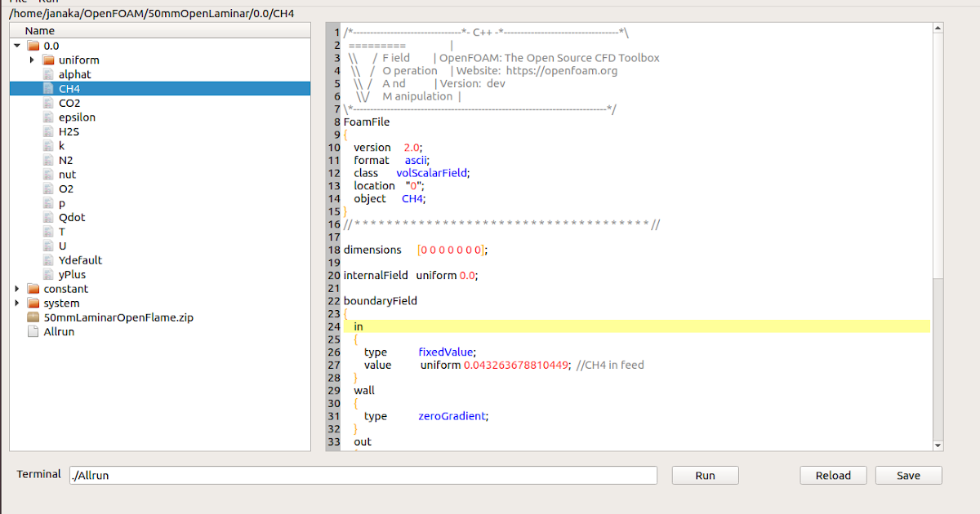Screen dimensions: 980x514
Task: Expand the uniform folder
Action: tap(31, 60)
